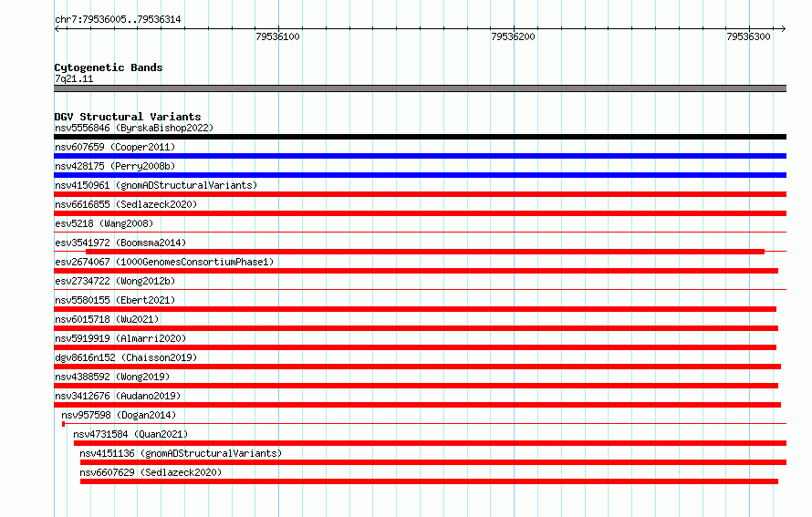Click the 7q21.11 band label
Image resolution: width=812 pixels, height=517 pixels.
(x=74, y=78)
